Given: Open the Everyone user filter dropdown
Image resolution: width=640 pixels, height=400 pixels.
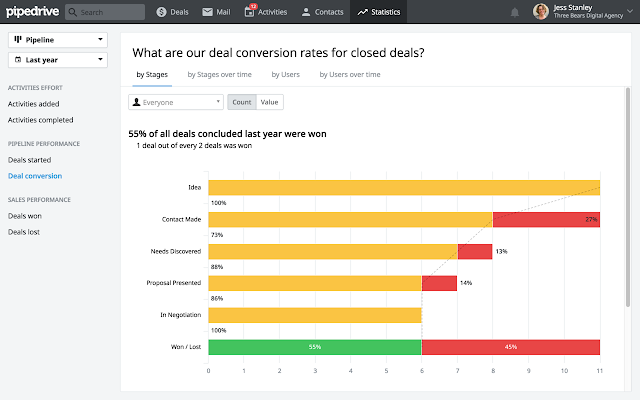Looking at the screenshot, I should click(176, 102).
